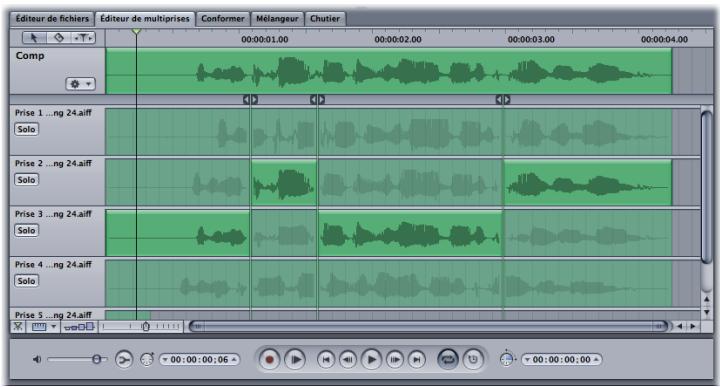Open the Mélangeur tab

(277, 19)
